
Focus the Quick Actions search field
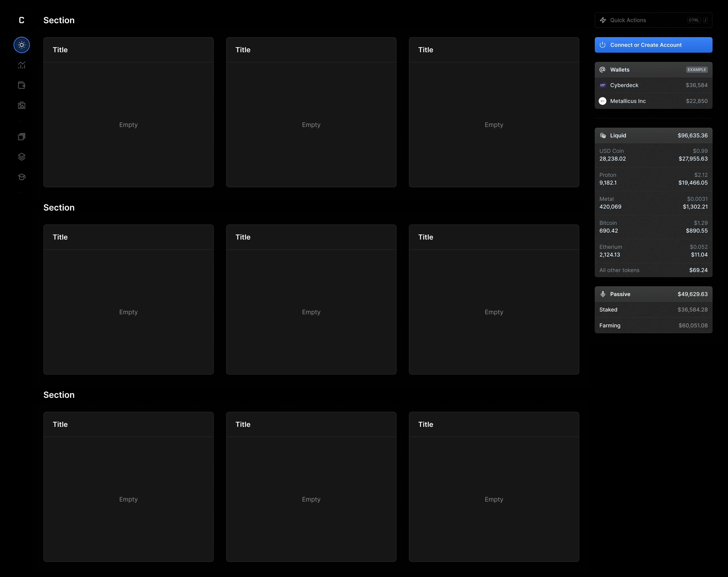pyautogui.click(x=653, y=20)
